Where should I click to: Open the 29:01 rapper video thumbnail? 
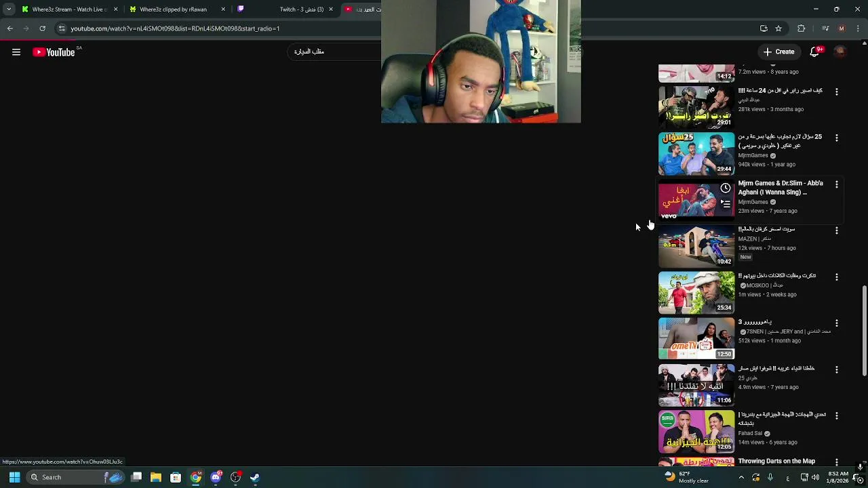tap(696, 107)
